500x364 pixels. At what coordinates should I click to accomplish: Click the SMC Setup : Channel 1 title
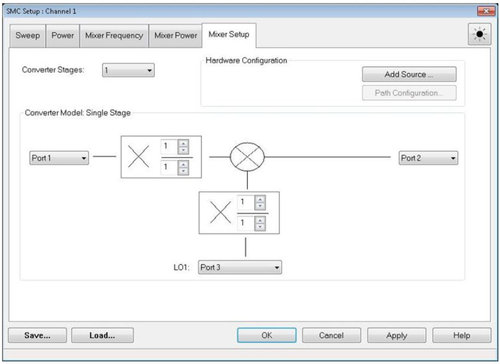click(x=41, y=11)
